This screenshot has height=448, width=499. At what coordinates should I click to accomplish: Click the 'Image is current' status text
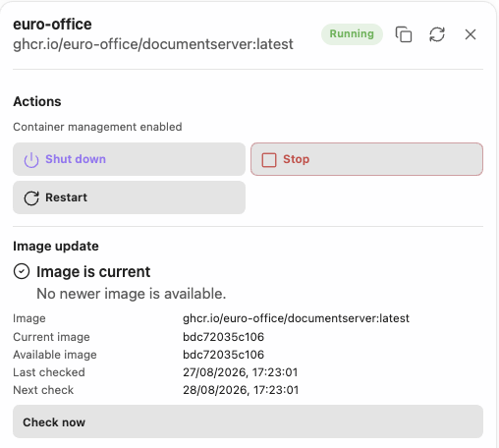tap(93, 272)
